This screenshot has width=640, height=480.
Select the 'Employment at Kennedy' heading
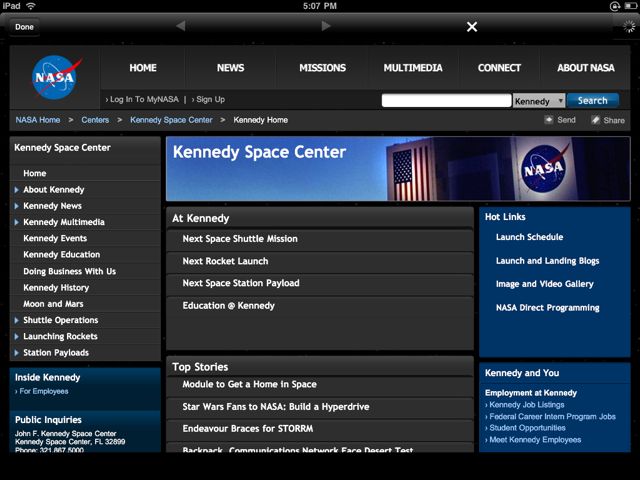(x=531, y=393)
